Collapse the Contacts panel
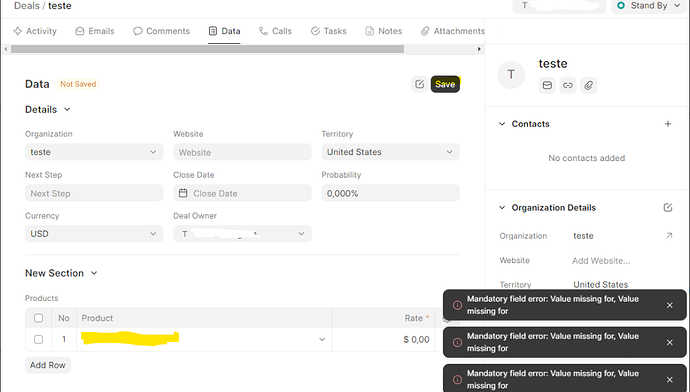The image size is (690, 392). [502, 124]
